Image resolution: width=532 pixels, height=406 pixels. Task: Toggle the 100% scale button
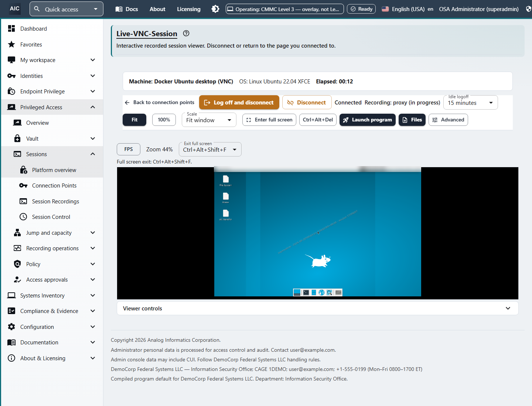(x=164, y=120)
